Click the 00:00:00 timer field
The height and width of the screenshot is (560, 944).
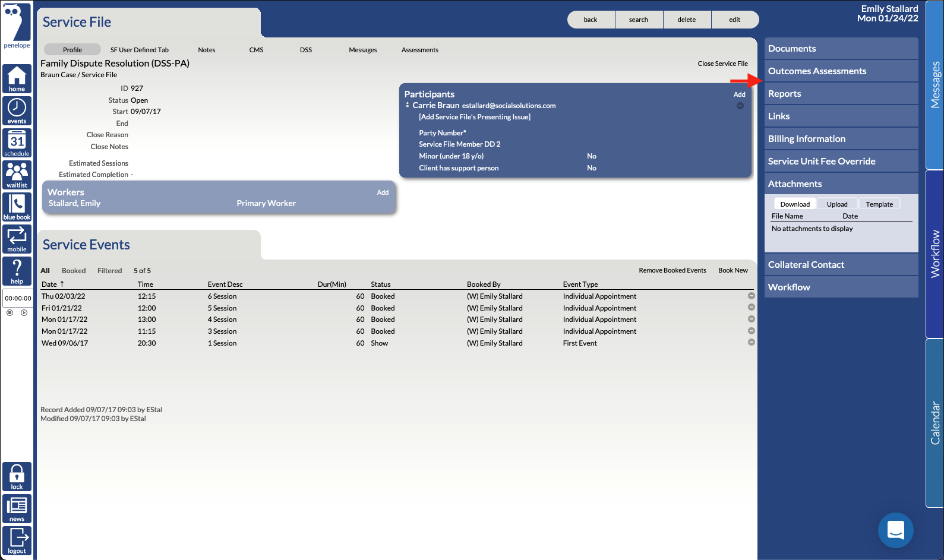coord(18,298)
